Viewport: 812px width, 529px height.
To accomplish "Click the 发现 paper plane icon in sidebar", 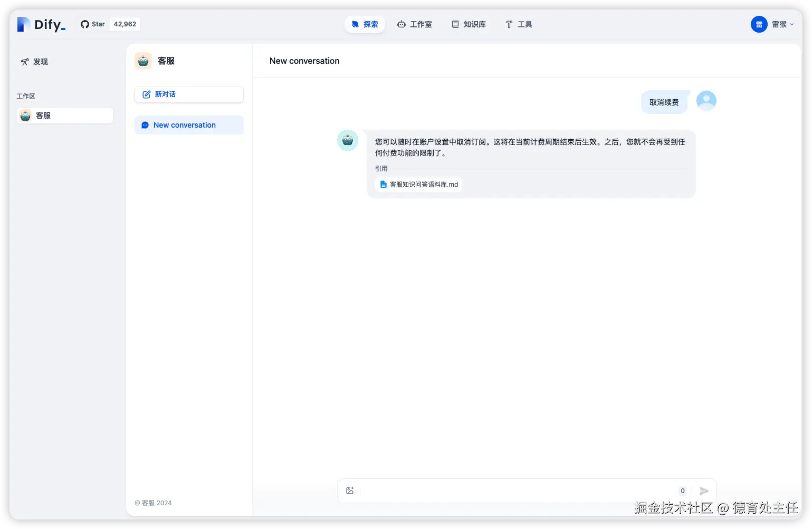I will (25, 62).
